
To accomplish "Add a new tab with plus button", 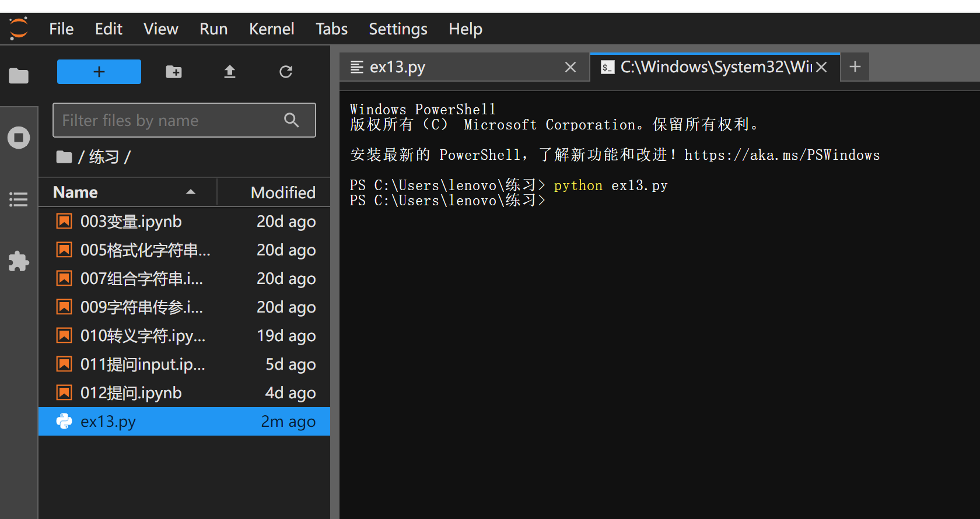I will pyautogui.click(x=855, y=67).
